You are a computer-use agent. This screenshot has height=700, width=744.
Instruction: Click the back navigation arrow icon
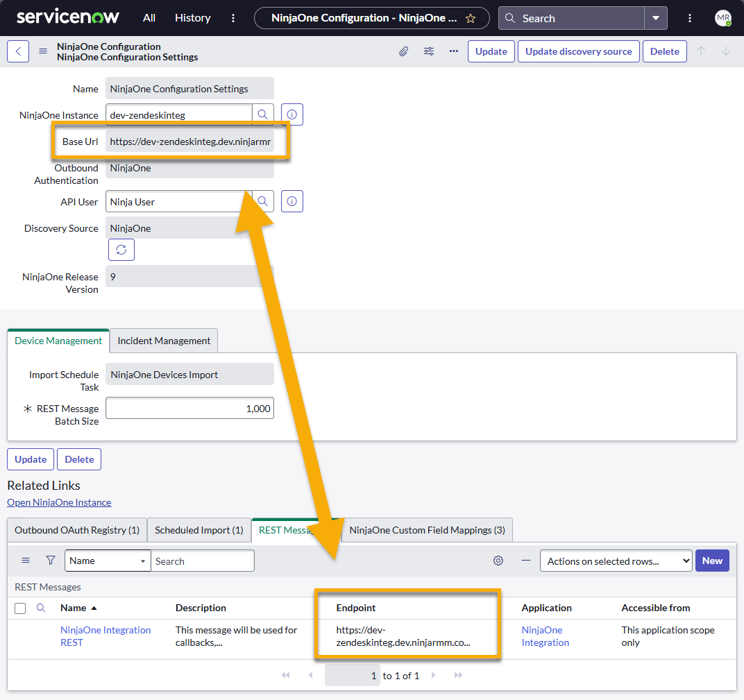[17, 51]
